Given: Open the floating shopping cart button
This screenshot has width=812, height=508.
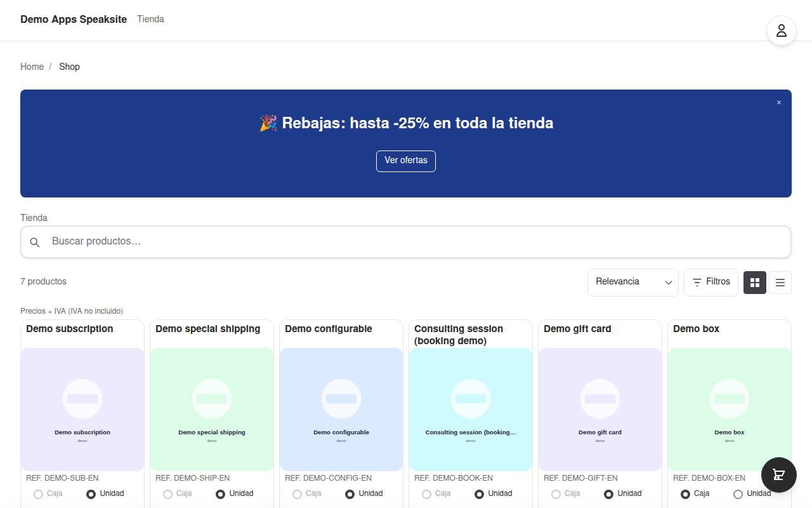Looking at the screenshot, I should [x=778, y=475].
